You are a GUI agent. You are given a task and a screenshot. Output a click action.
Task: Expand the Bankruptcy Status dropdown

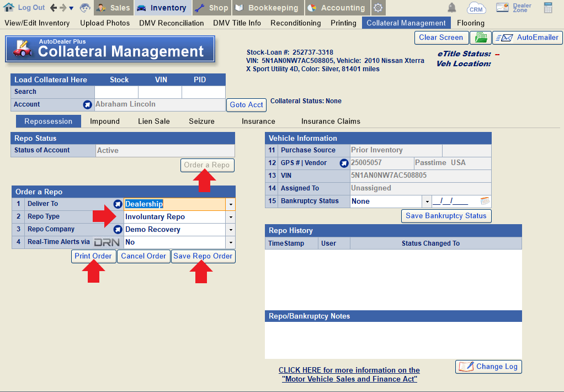(427, 202)
